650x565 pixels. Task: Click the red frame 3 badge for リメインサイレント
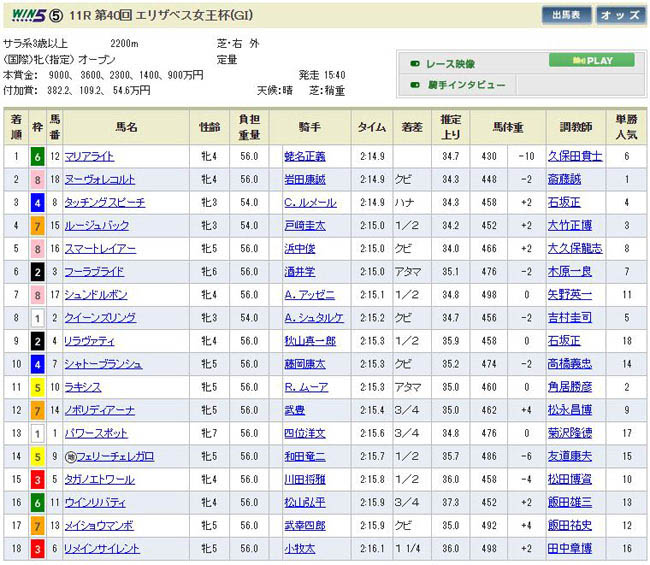37,548
